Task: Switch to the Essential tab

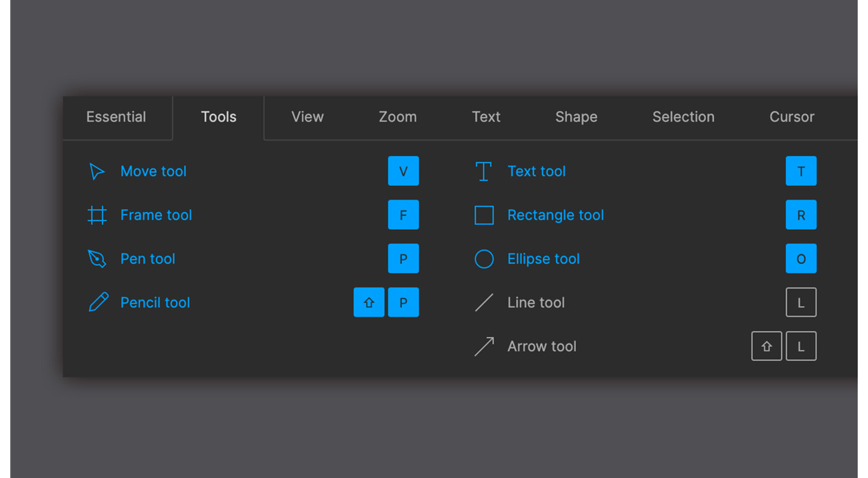Action: point(116,117)
